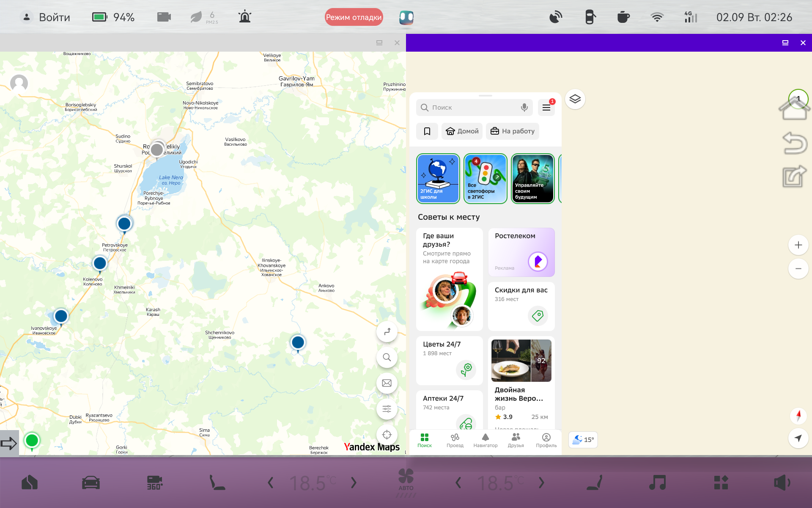
Task: Open Аптеки 24/7 places card
Action: click(450, 410)
